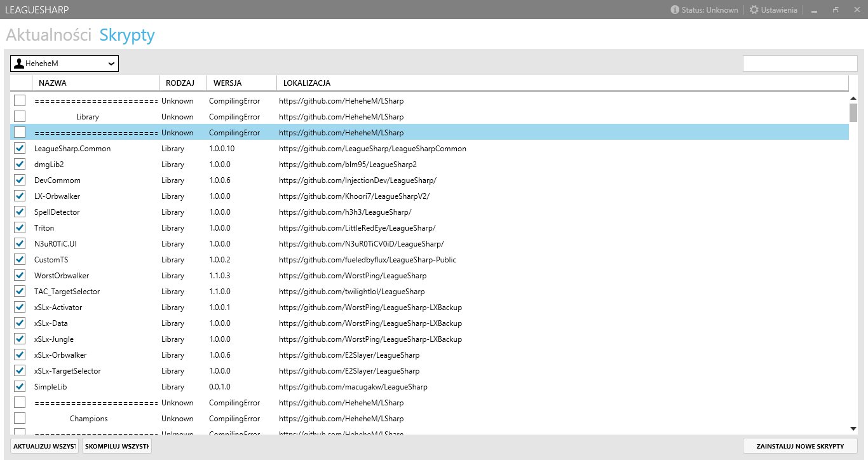Toggle the xSLx-Activator checkbox
Image resolution: width=868 pixels, height=460 pixels.
coord(20,307)
